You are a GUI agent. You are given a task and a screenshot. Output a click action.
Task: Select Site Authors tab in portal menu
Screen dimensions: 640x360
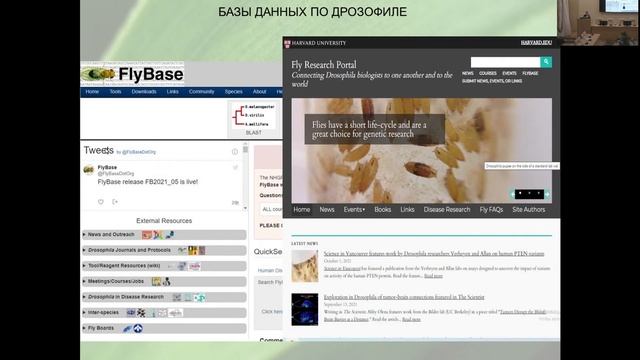pos(529,210)
